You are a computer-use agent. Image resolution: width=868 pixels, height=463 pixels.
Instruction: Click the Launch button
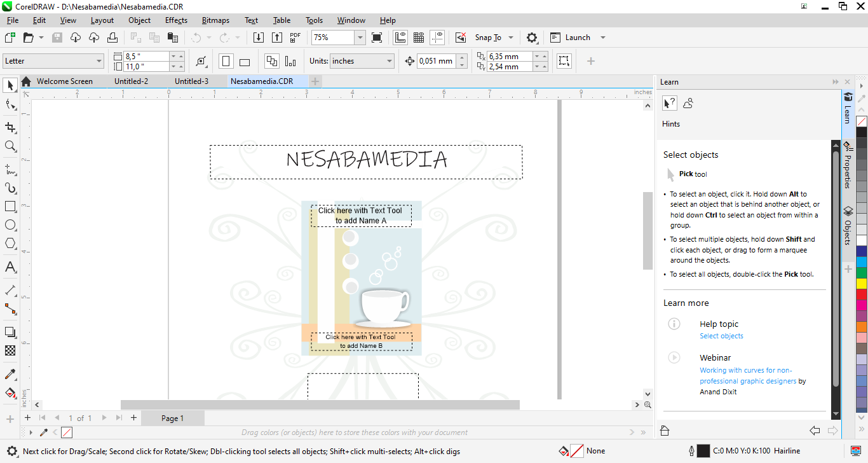coord(577,38)
